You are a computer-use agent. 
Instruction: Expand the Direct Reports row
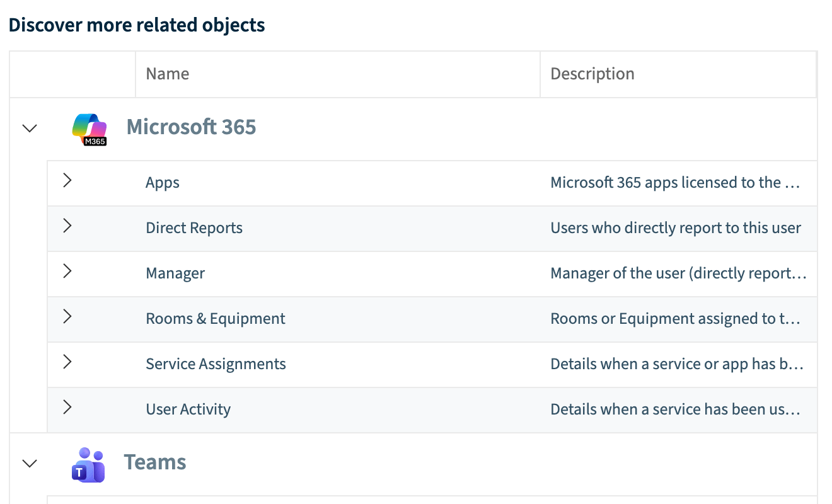coord(67,226)
